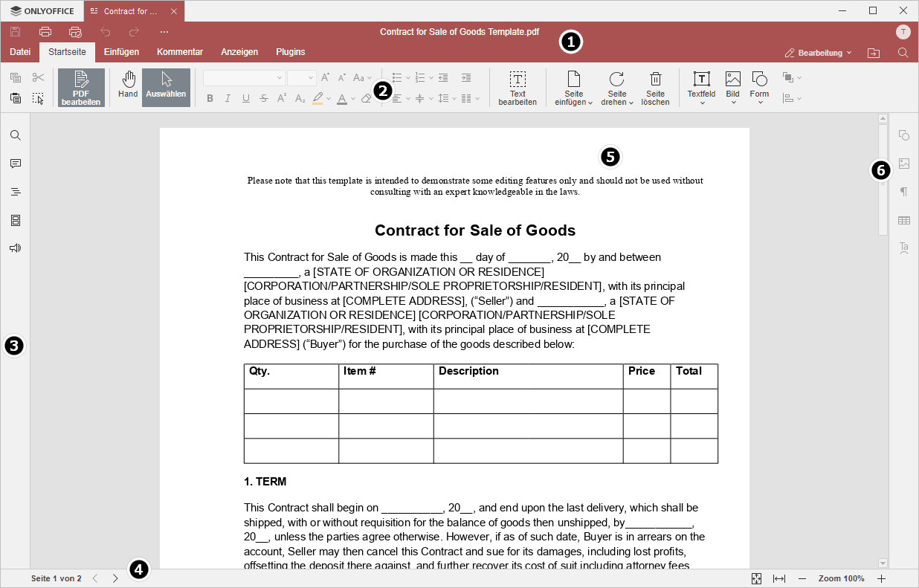Click the Quick print icon
The image size is (919, 588).
pyautogui.click(x=75, y=32)
